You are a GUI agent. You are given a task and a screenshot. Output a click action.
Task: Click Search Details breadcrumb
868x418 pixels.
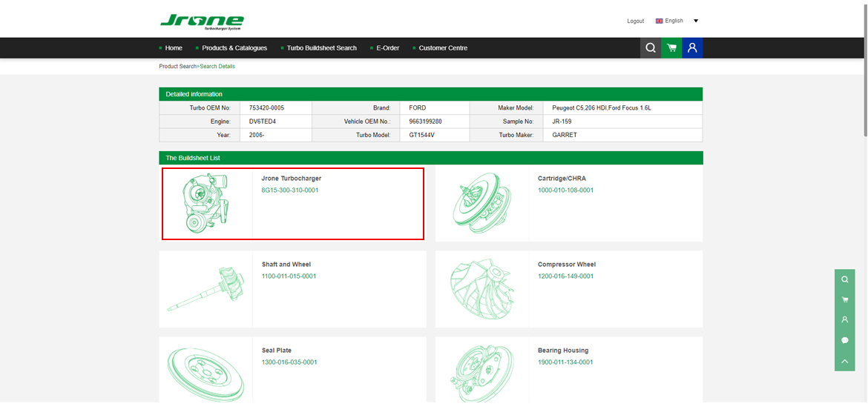pos(217,67)
